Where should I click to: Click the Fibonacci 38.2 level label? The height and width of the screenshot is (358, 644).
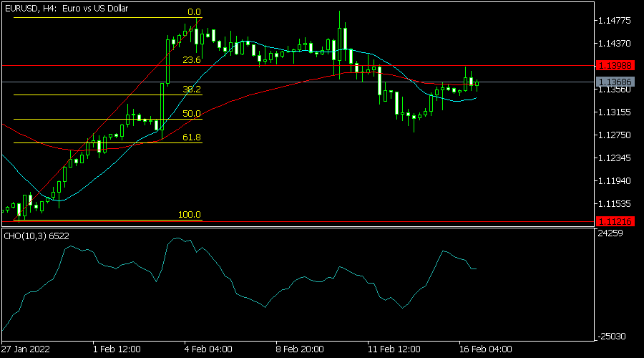coord(191,89)
